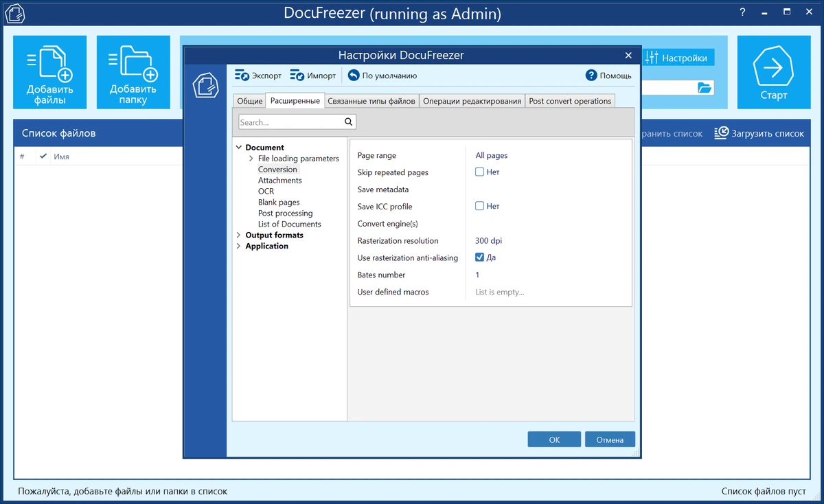824x504 pixels.
Task: Toggle Save ICC profile checkbox
Action: point(479,206)
